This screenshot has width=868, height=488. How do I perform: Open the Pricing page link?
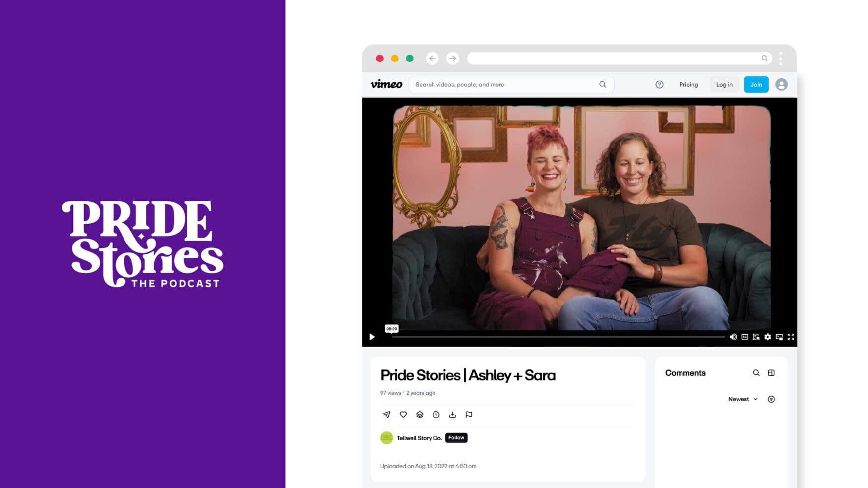click(x=688, y=85)
